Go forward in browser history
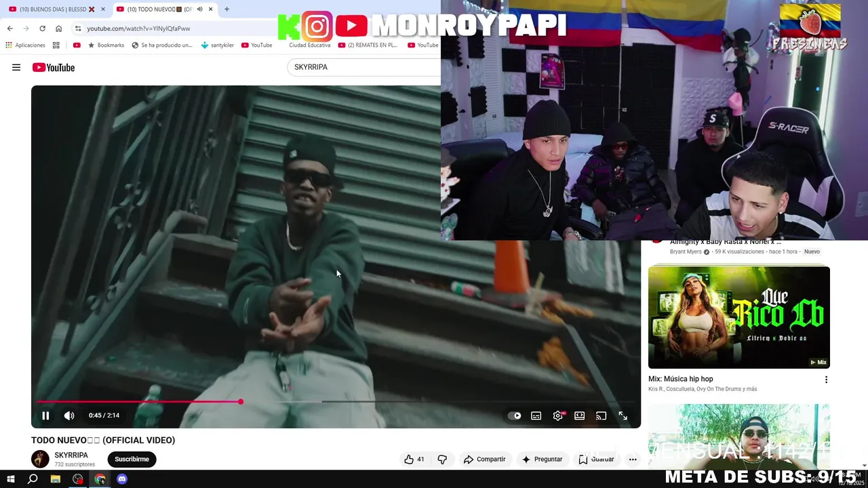Screen dimensions: 868x488 pos(26,28)
